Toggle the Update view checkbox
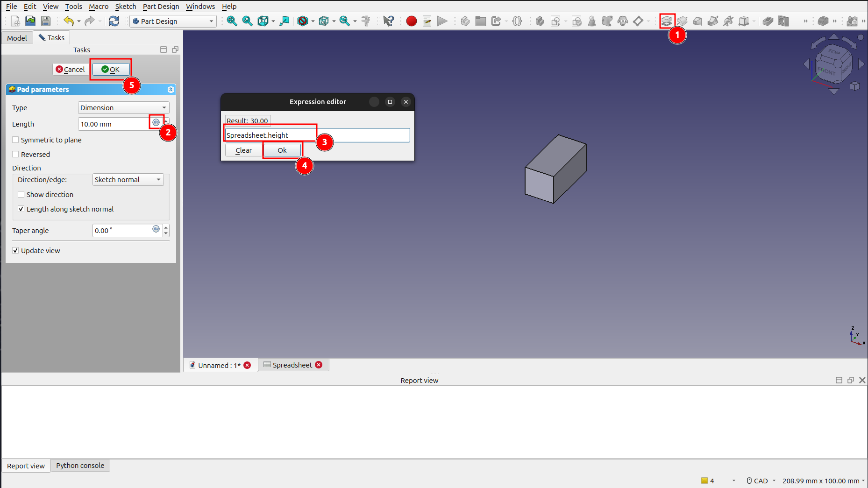This screenshot has height=488, width=868. [x=16, y=251]
